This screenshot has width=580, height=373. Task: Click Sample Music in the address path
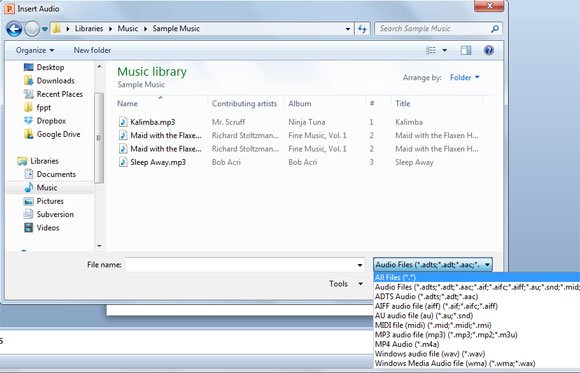pos(176,28)
